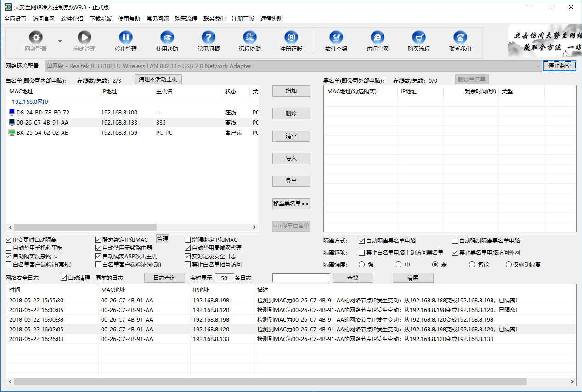Expand the 网络环境配置 adapter dropdown

tap(538, 66)
